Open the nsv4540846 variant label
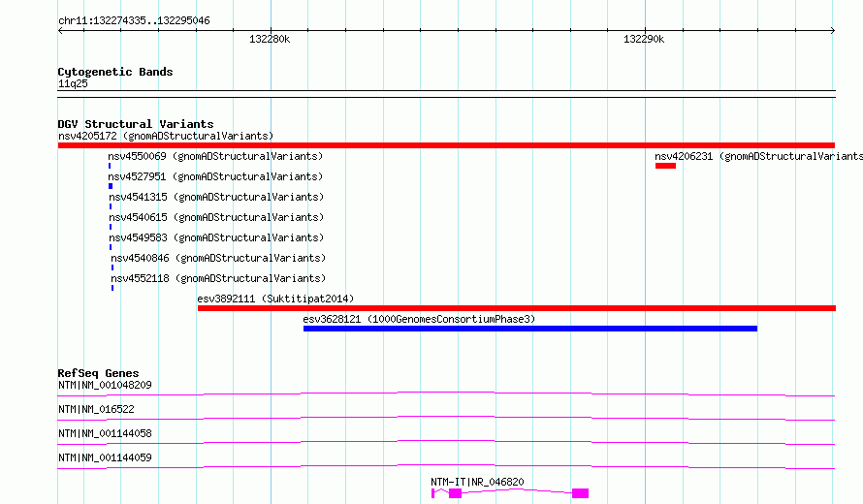The height and width of the screenshot is (504, 863). pyautogui.click(x=218, y=258)
